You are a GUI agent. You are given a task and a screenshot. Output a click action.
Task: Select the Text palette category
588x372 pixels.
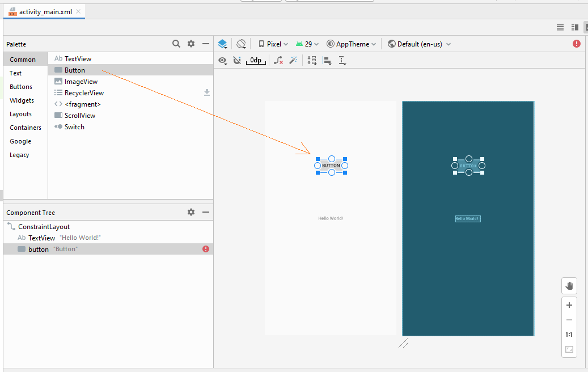click(x=26, y=73)
